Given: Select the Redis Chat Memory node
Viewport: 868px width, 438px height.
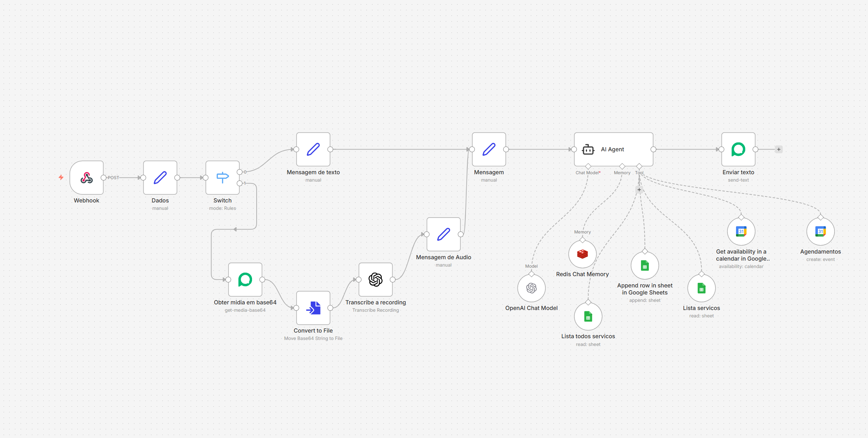Looking at the screenshot, I should [582, 254].
